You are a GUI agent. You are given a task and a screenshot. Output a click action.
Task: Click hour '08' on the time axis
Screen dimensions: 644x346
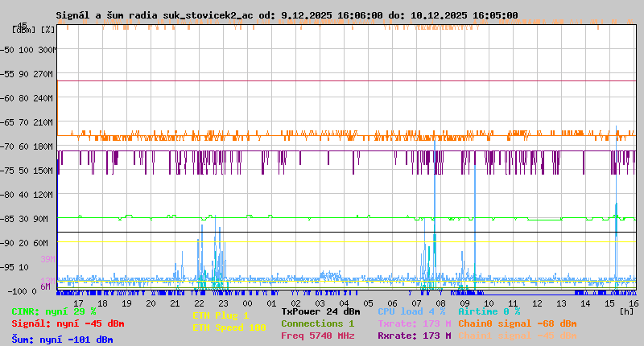[440, 303]
